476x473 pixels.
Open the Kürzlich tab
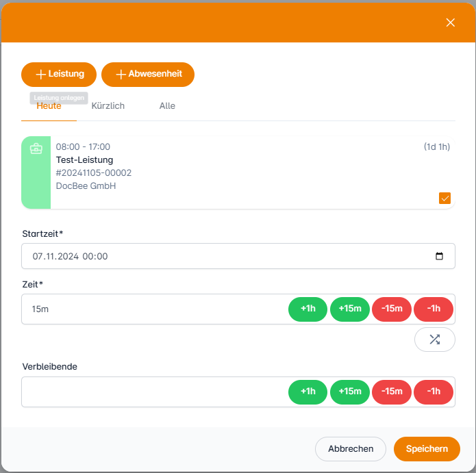coord(108,106)
